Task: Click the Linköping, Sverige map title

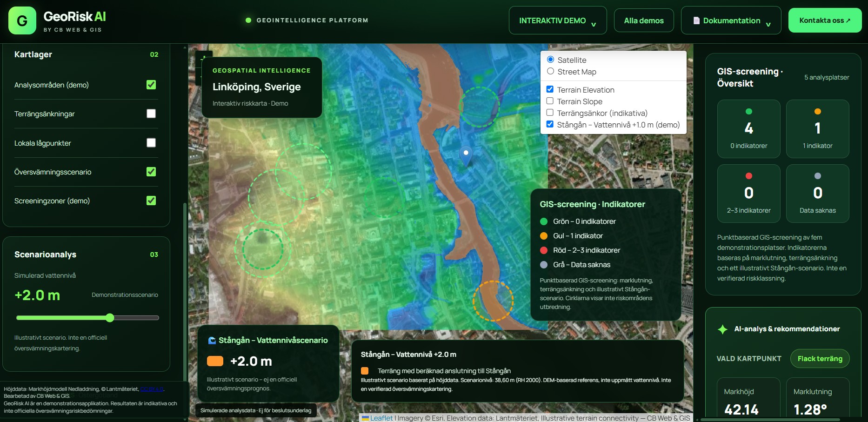Action: pyautogui.click(x=257, y=87)
